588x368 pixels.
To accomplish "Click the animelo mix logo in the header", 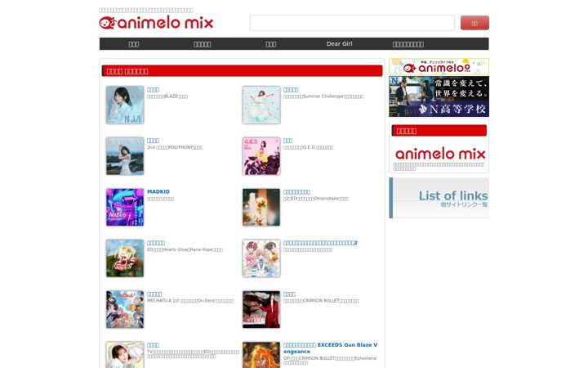I will pos(156,23).
